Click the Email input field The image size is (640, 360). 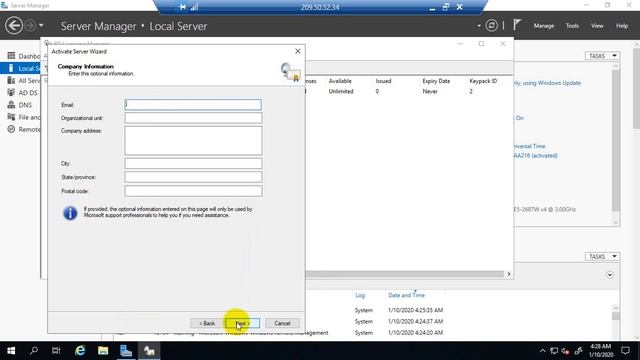point(193,104)
